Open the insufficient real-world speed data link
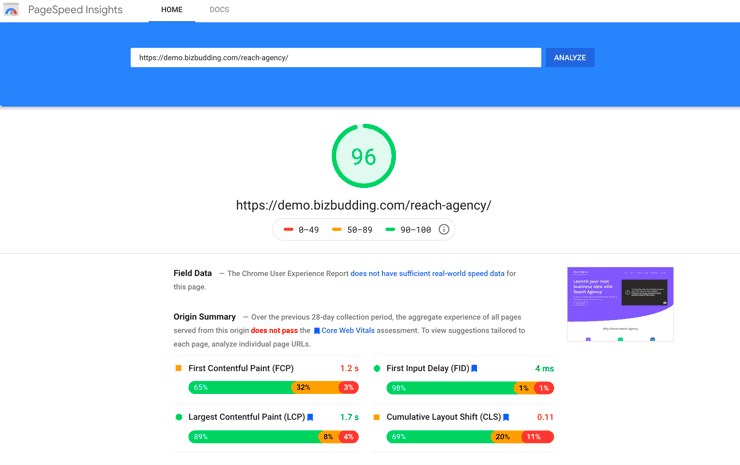Screen dimensions: 740x465 pyautogui.click(x=427, y=273)
